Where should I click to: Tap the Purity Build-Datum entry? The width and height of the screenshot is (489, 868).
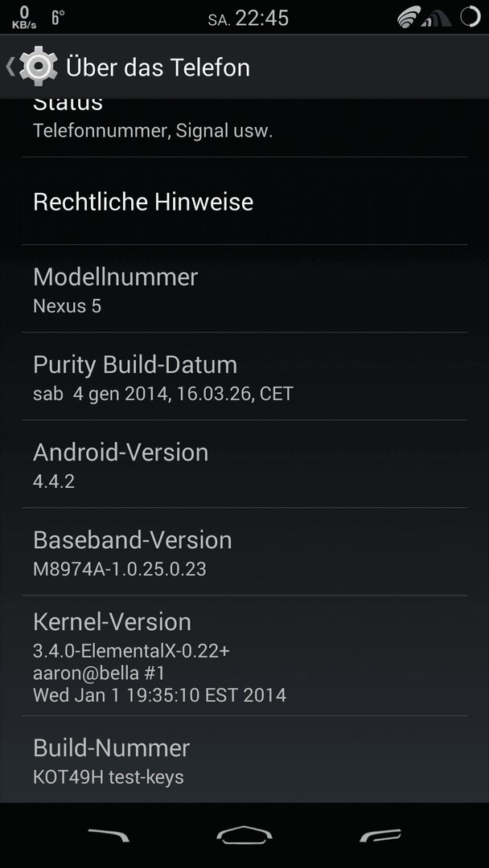tap(244, 376)
